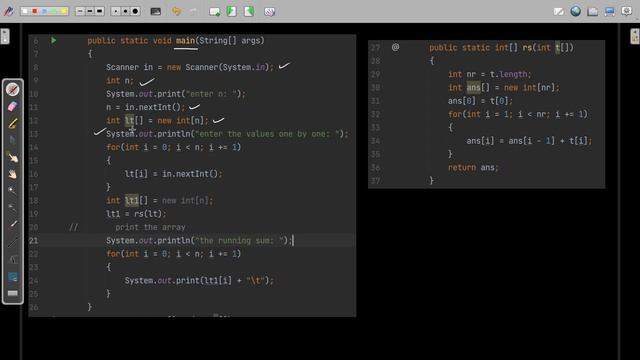Switch to Board mode
The image size is (640, 360).
[x=558, y=11]
